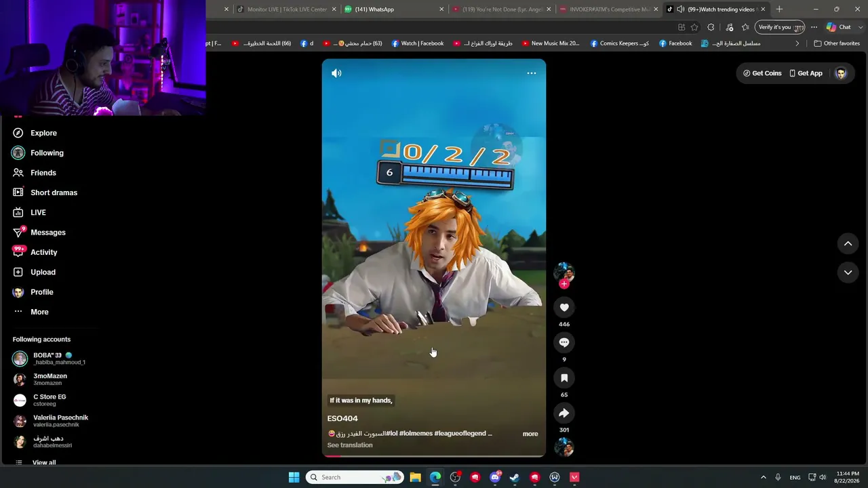Open the browser Settings and more menu
This screenshot has width=868, height=488.
click(814, 27)
